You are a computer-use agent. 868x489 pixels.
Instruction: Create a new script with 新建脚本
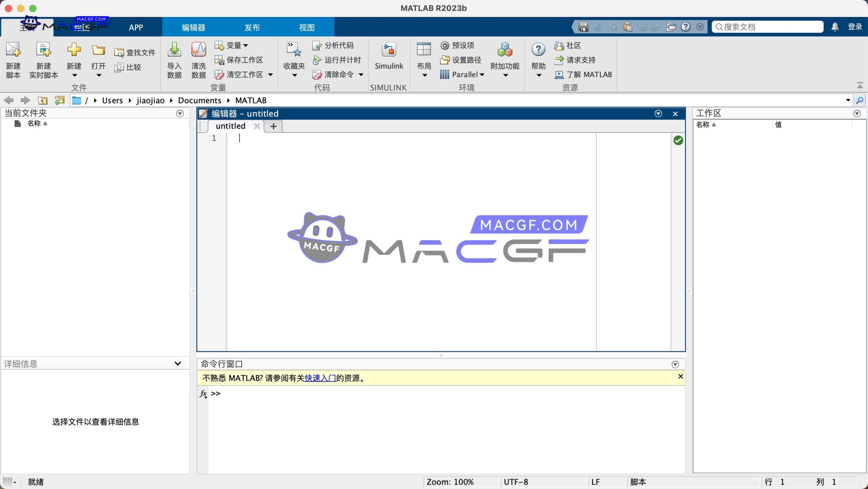[13, 60]
